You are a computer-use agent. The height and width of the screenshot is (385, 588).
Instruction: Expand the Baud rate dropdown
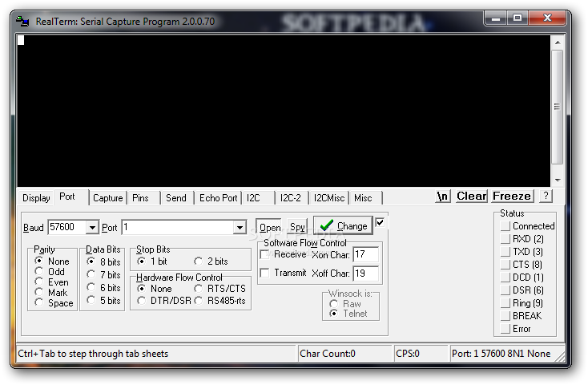coord(92,227)
